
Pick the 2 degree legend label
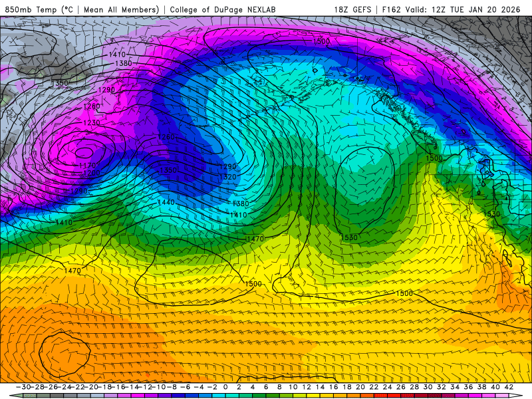coord(239,387)
